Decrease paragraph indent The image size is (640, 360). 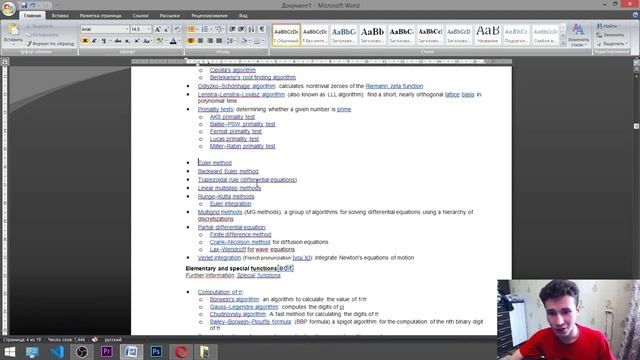232,29
